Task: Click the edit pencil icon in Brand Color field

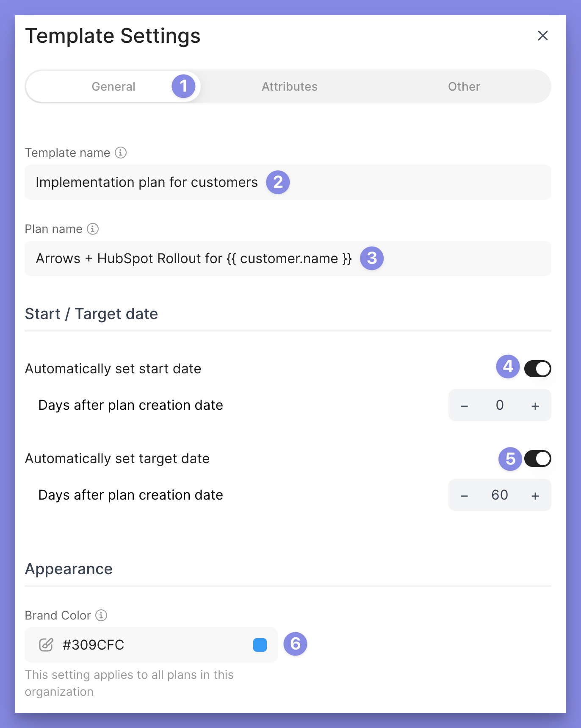Action: 46,645
